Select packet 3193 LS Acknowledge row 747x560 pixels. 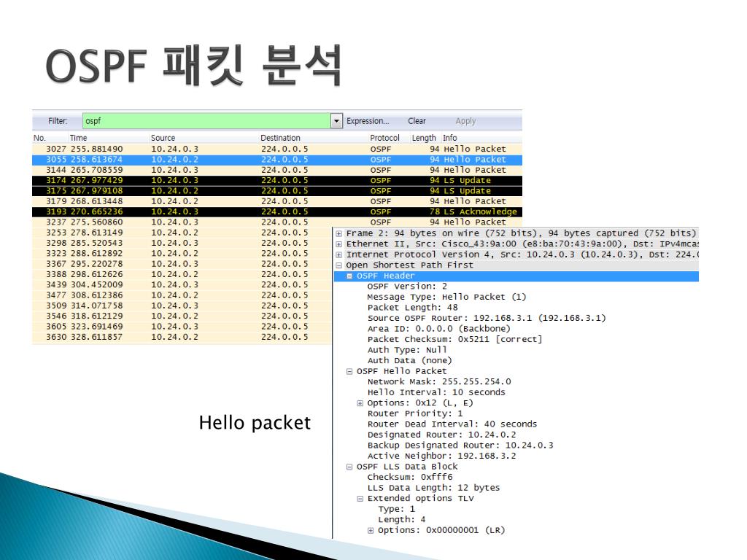click(276, 211)
